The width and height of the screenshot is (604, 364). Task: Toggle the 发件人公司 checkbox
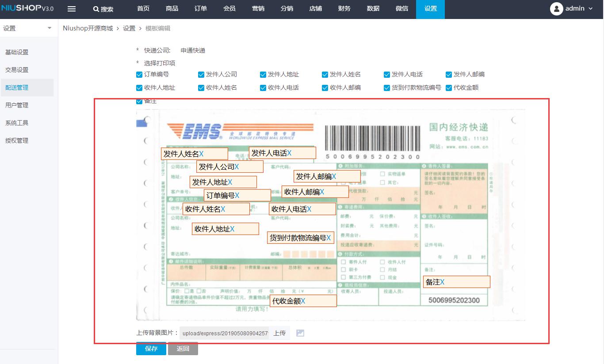(x=201, y=75)
